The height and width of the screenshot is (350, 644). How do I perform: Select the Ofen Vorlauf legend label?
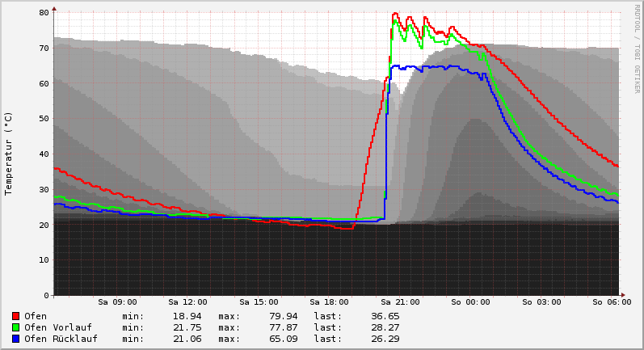[x=57, y=327]
